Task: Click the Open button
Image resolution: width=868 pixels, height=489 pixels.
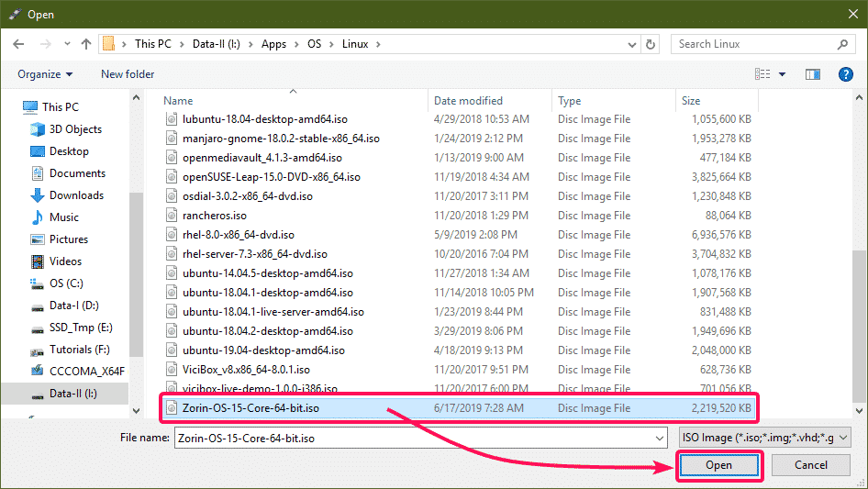Action: [718, 465]
